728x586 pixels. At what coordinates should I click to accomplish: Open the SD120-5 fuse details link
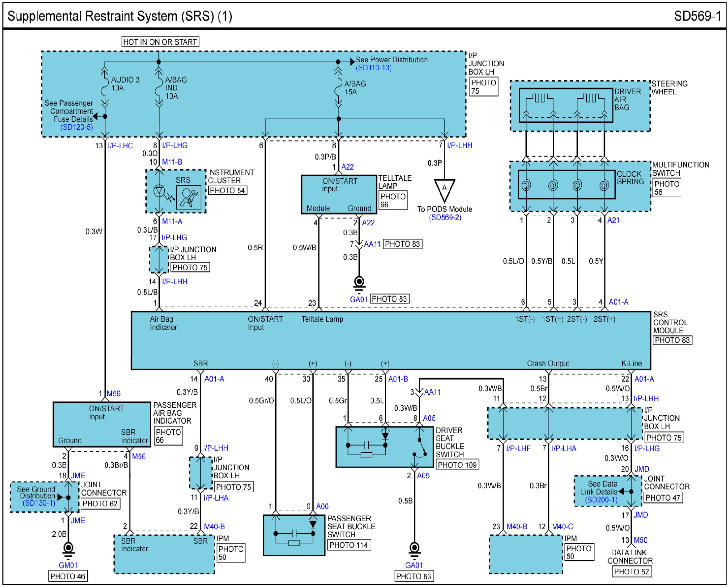(77, 127)
